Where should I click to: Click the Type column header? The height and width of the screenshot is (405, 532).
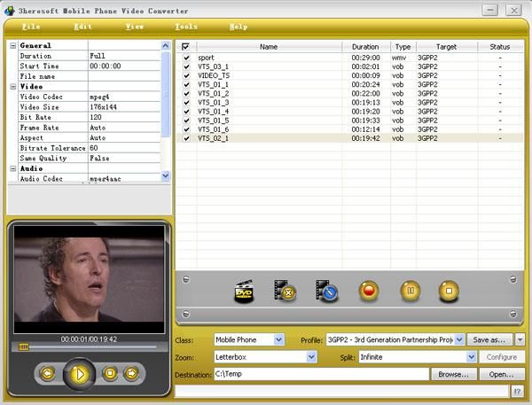coord(403,46)
